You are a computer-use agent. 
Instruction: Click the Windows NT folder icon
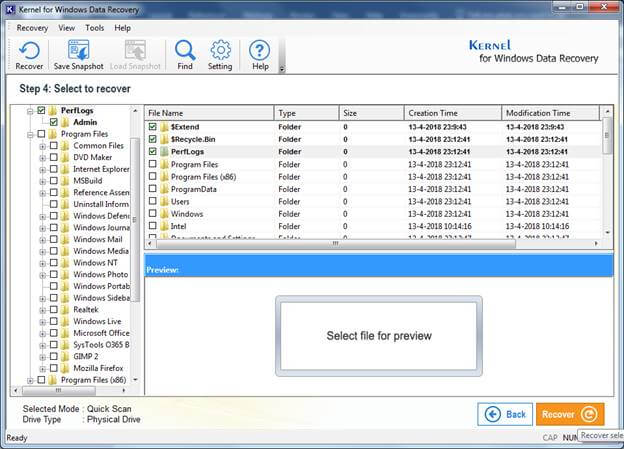click(65, 263)
